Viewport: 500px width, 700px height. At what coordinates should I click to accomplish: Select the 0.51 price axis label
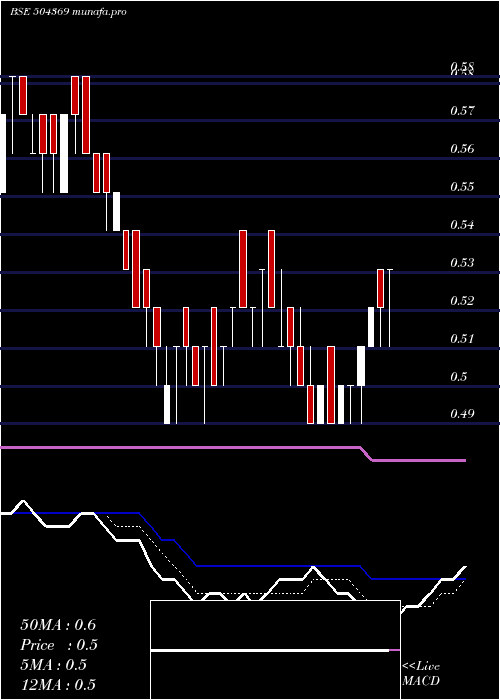pyautogui.click(x=462, y=338)
